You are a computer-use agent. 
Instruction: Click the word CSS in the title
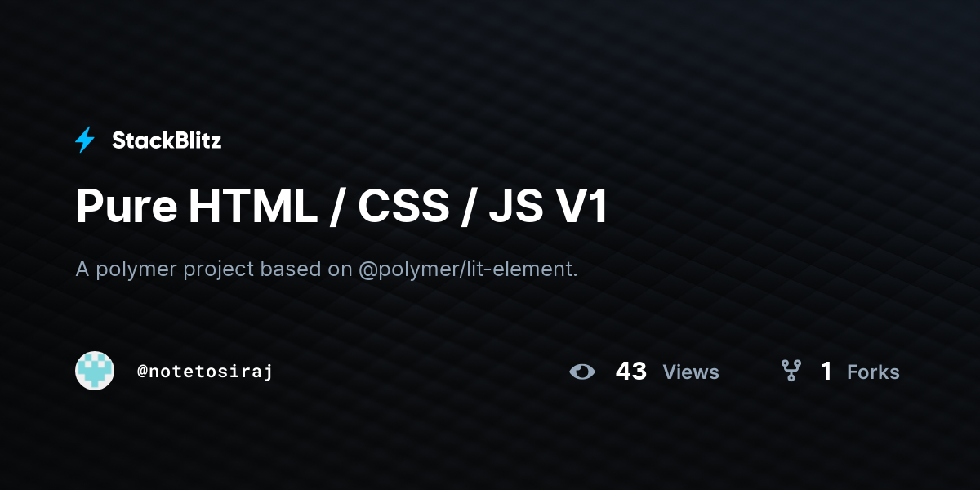click(403, 207)
